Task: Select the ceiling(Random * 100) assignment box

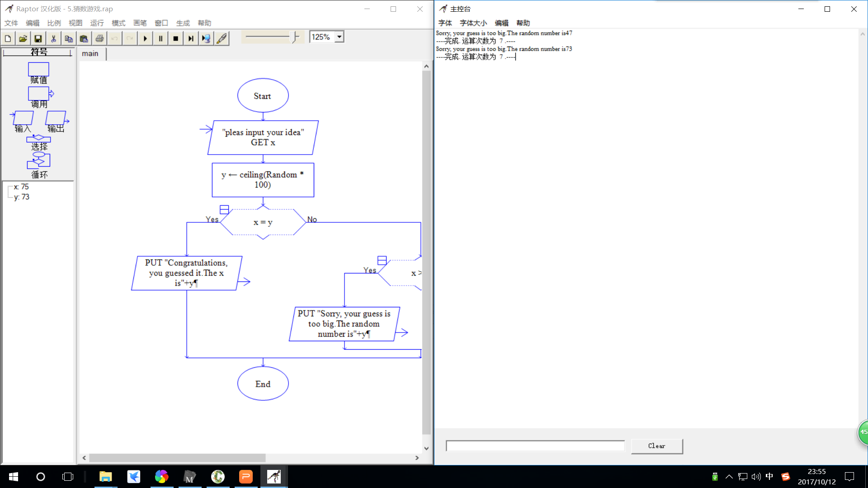Action: (263, 180)
